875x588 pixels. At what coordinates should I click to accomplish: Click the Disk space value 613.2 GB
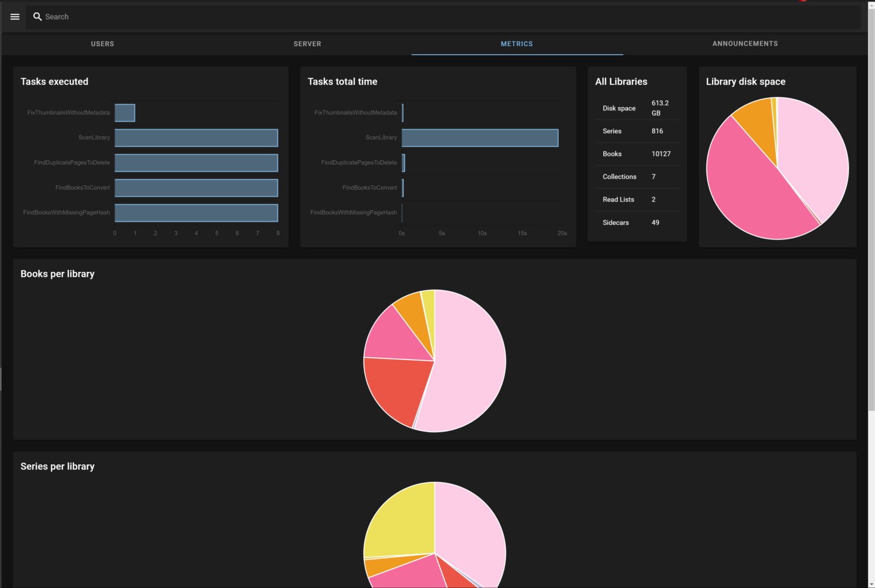click(x=660, y=108)
